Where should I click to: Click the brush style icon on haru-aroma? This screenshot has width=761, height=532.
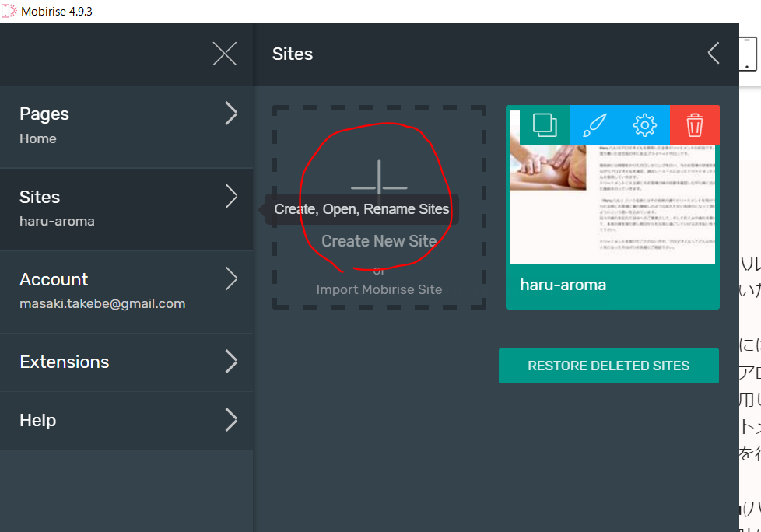click(594, 125)
